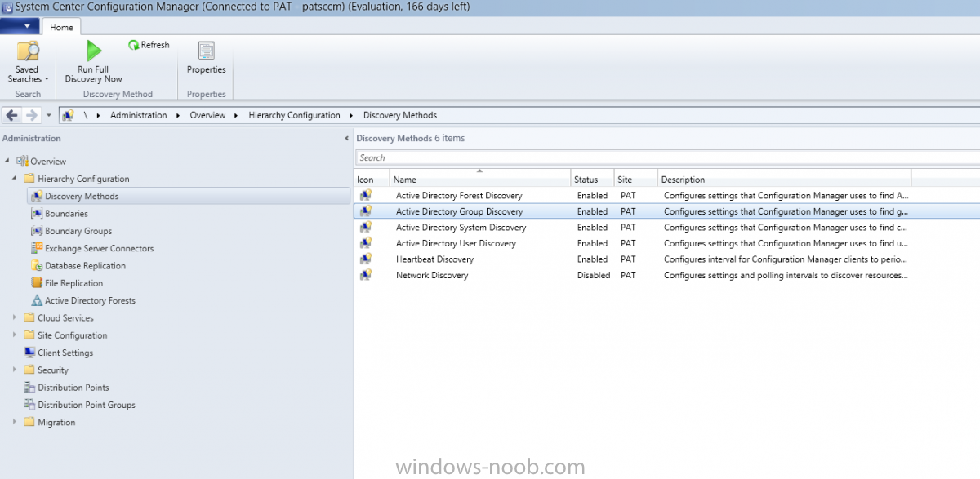Image resolution: width=980 pixels, height=479 pixels.
Task: Click Active Directory User Discovery row icon
Action: pos(366,243)
